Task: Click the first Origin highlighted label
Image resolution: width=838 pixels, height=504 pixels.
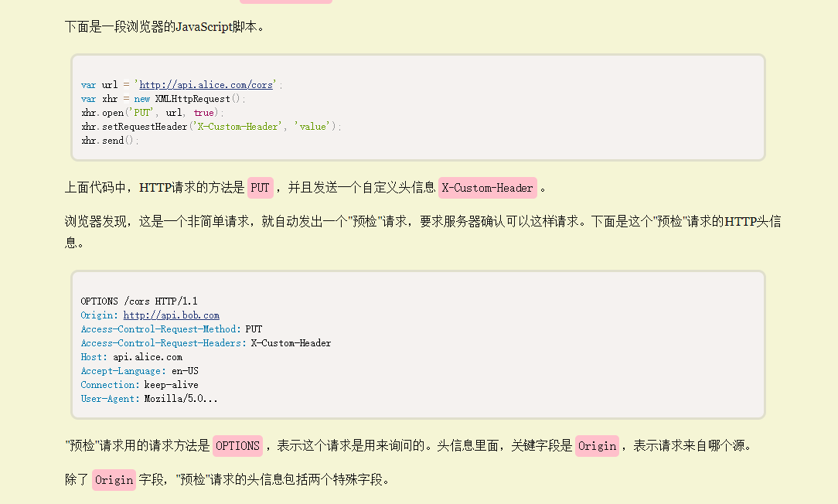Action: 597,445
